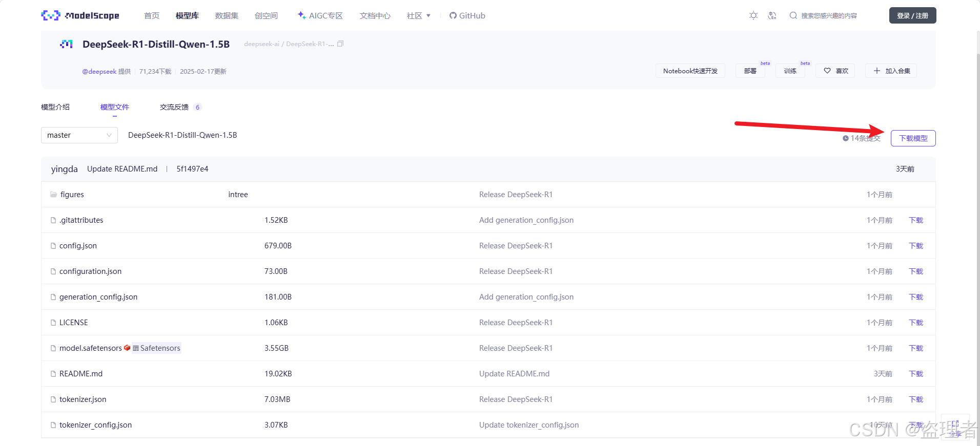Image resolution: width=980 pixels, height=446 pixels.
Task: Click the ModelScope logo
Action: (x=80, y=15)
